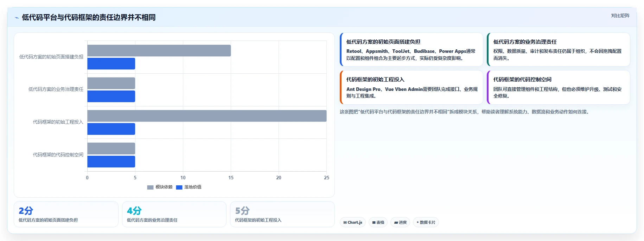Open the orange-edged card 代码框架的初始工程投入
This screenshot has width=644, height=241.
411,87
